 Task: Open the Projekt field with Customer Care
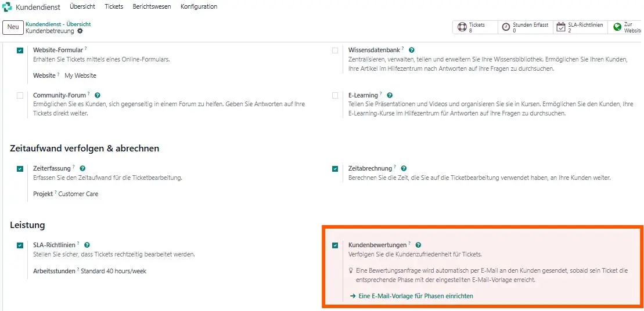click(x=78, y=194)
